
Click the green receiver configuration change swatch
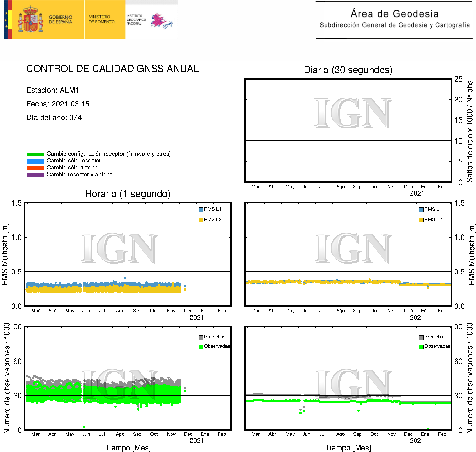click(x=35, y=154)
